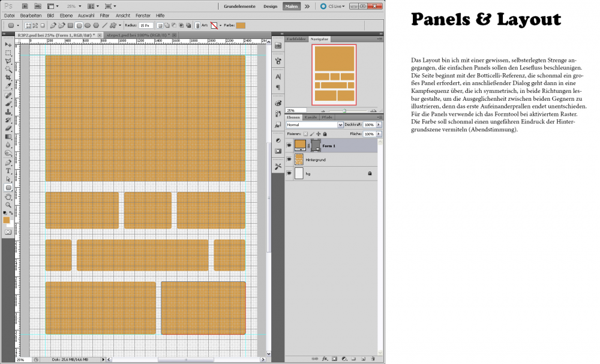The image size is (600, 364).
Task: Select the Zoom tool
Action: 8,205
